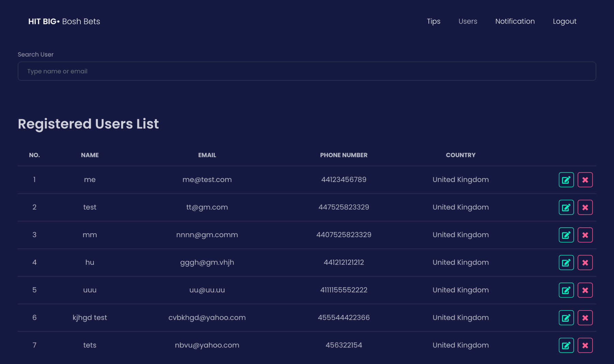Edit 'kjhgd test' user details

point(566,318)
